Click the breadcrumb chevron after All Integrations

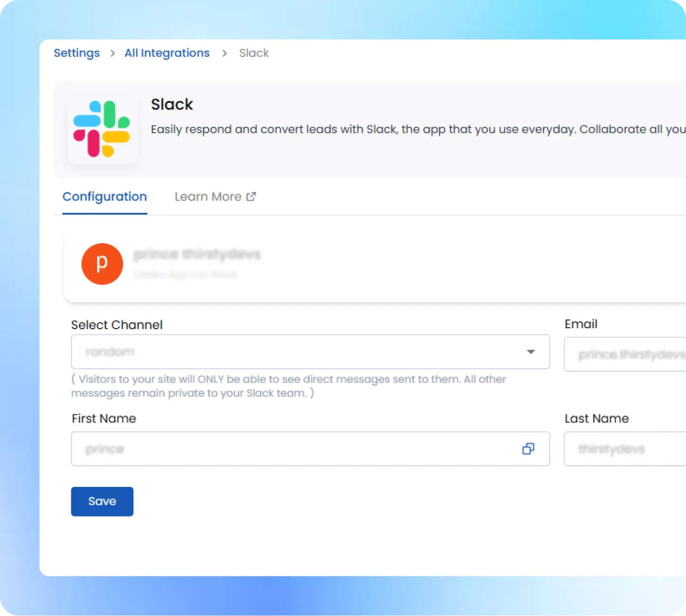[225, 54]
